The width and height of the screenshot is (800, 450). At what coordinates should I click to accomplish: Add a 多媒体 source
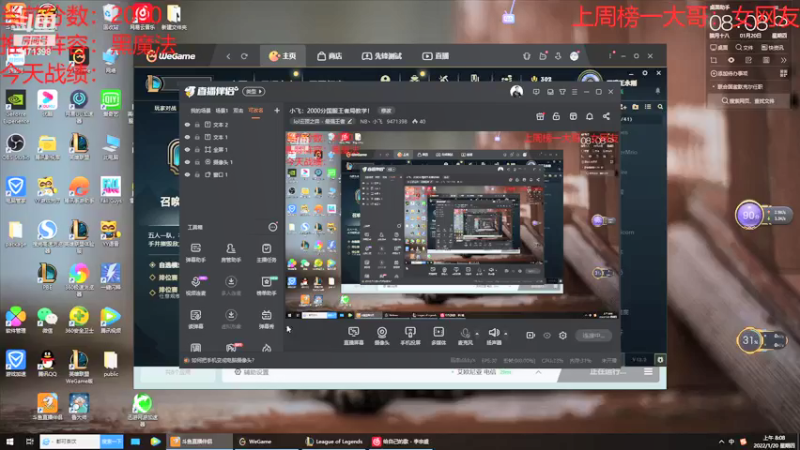pyautogui.click(x=438, y=336)
